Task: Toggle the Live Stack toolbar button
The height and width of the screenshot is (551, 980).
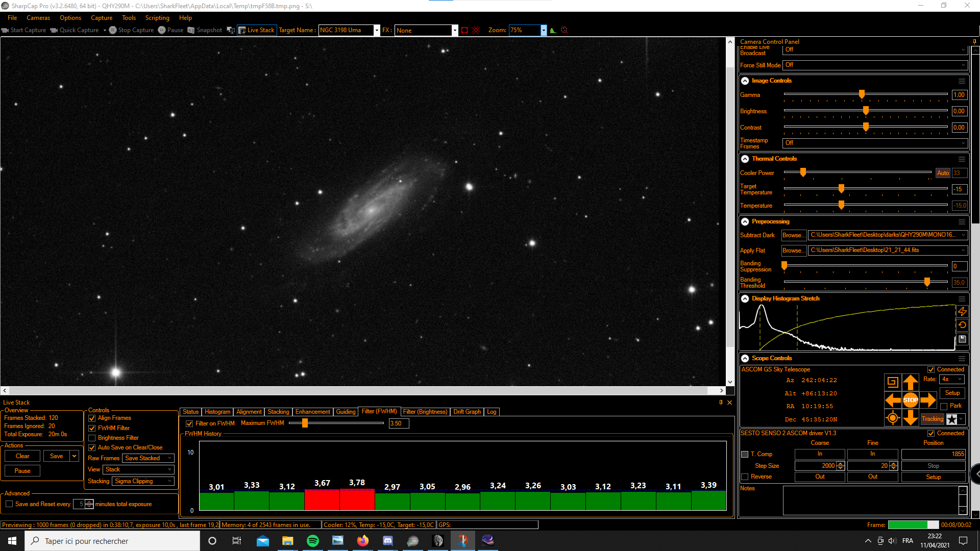Action: tap(257, 30)
